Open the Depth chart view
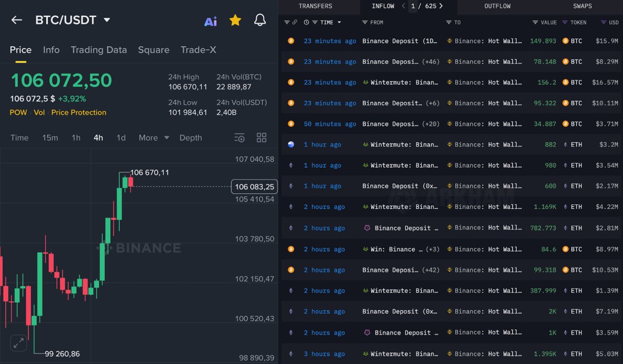The height and width of the screenshot is (364, 623). 191,137
